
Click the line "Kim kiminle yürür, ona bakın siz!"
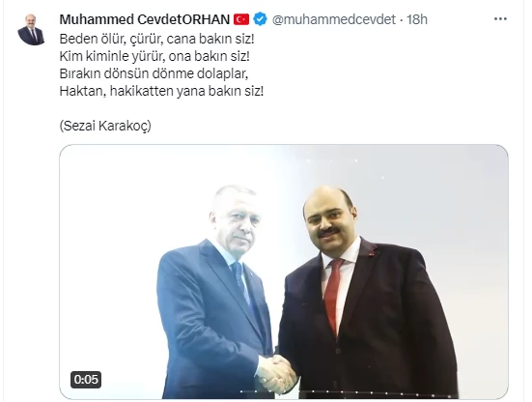(x=154, y=56)
